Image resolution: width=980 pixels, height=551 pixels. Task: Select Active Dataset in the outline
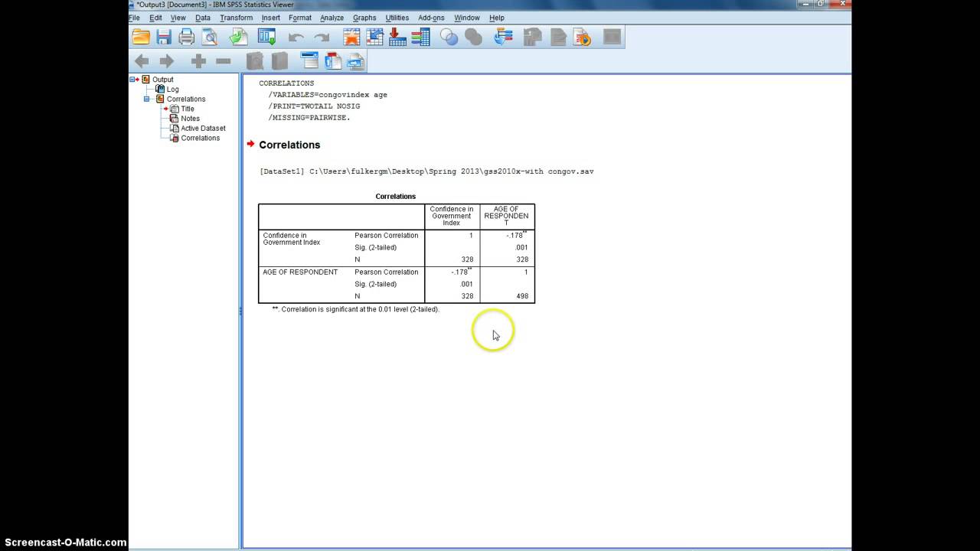203,129
